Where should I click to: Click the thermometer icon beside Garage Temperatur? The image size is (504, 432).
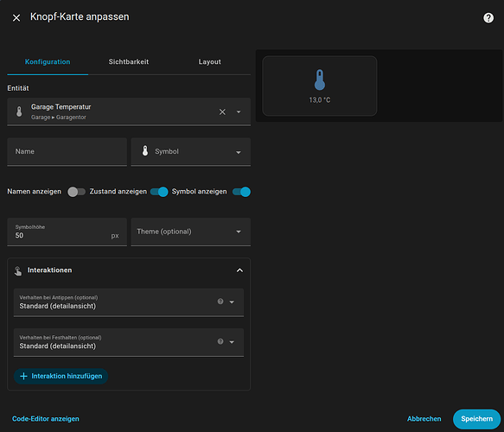coord(19,111)
